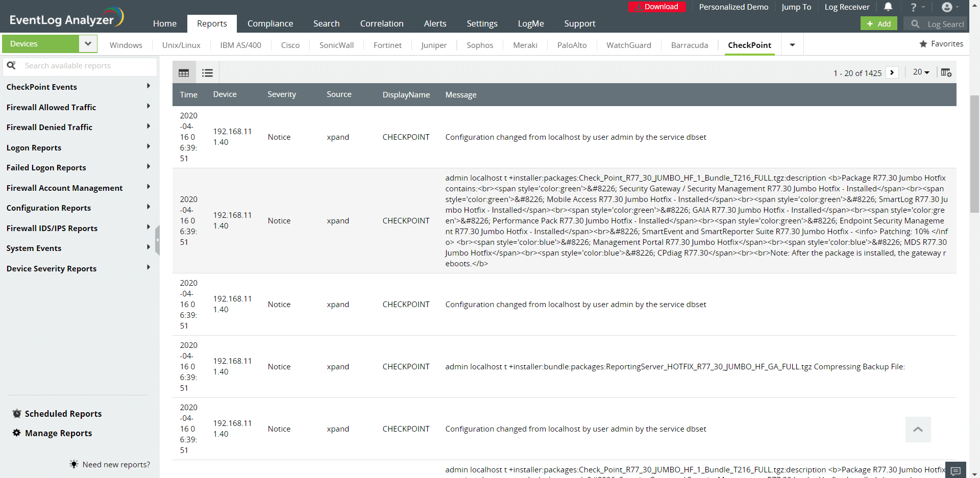Image resolution: width=980 pixels, height=478 pixels.
Task: Switch to list view
Action: 207,72
